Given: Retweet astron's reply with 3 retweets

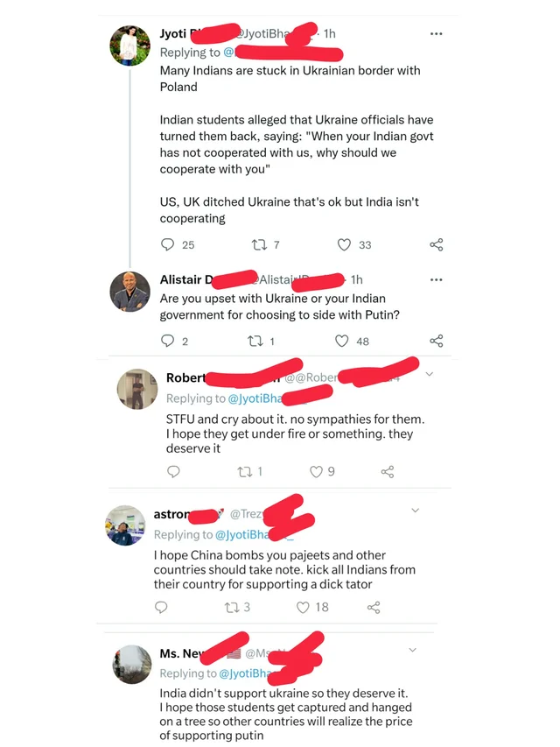Looking at the screenshot, I should click(232, 607).
